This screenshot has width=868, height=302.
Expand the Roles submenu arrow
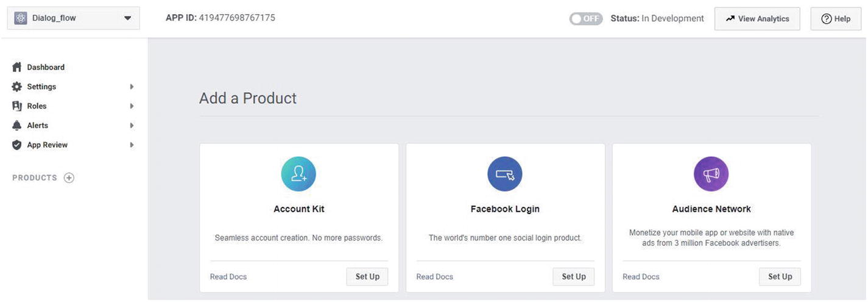(x=132, y=106)
